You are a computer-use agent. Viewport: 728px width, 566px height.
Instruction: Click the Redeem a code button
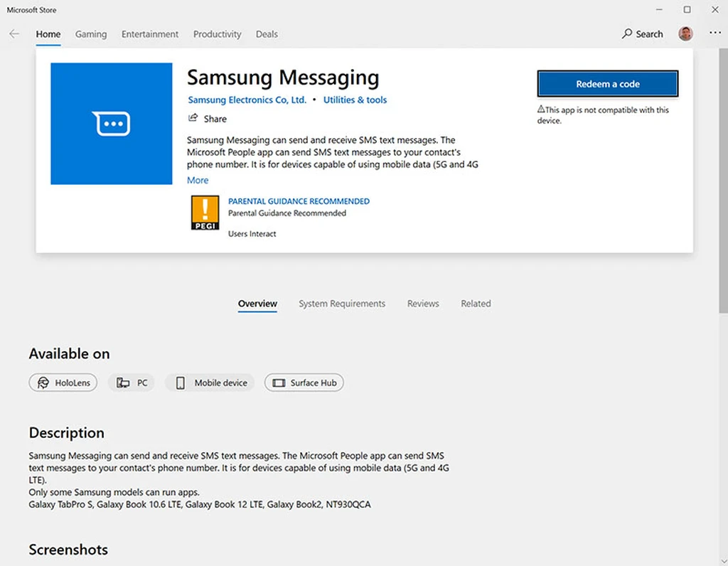pos(608,84)
